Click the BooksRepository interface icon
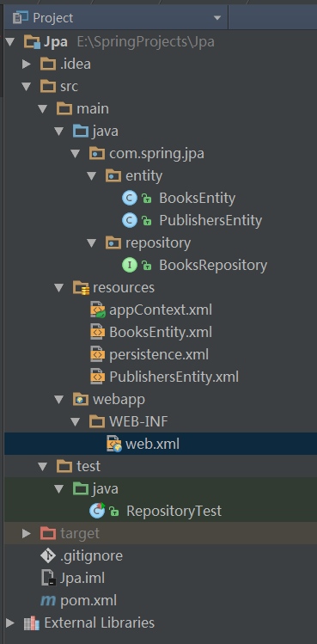317x644 pixels. pyautogui.click(x=130, y=266)
